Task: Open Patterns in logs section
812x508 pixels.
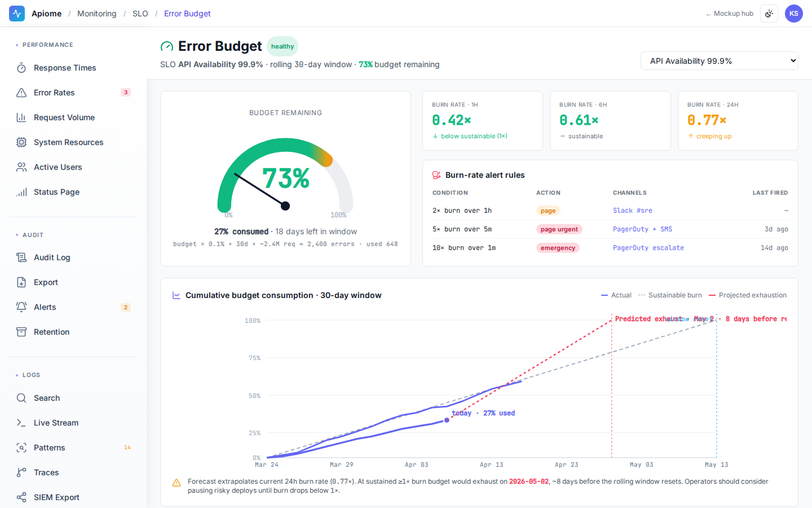Action: tap(73, 448)
